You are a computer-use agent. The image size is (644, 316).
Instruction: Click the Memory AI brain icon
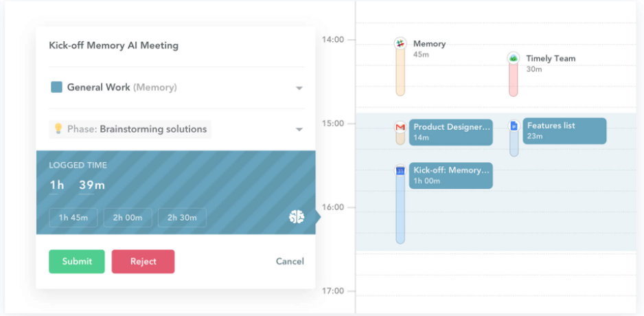click(297, 216)
